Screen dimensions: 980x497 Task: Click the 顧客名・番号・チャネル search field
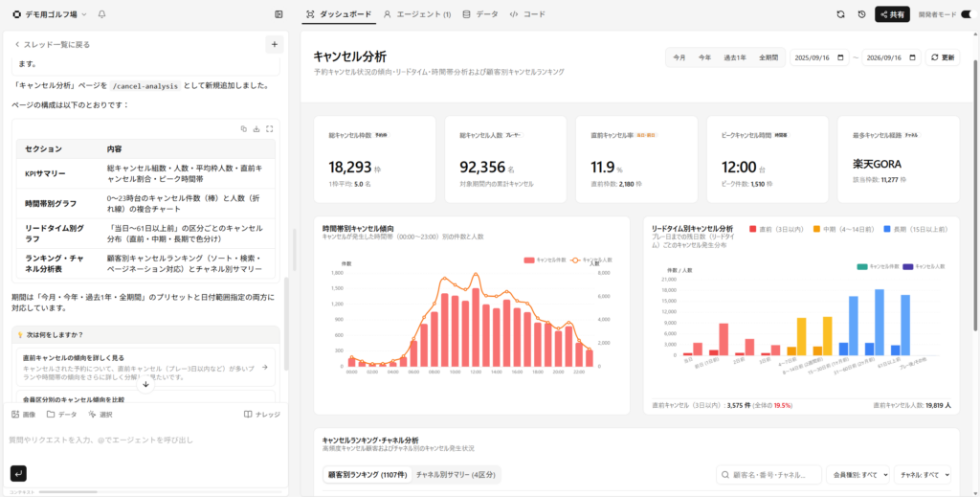(768, 475)
